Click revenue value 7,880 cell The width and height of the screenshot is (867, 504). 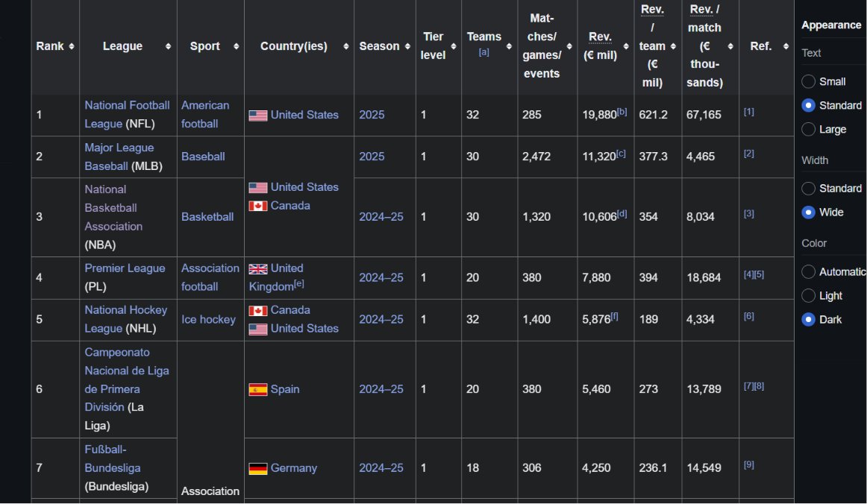pos(605,278)
